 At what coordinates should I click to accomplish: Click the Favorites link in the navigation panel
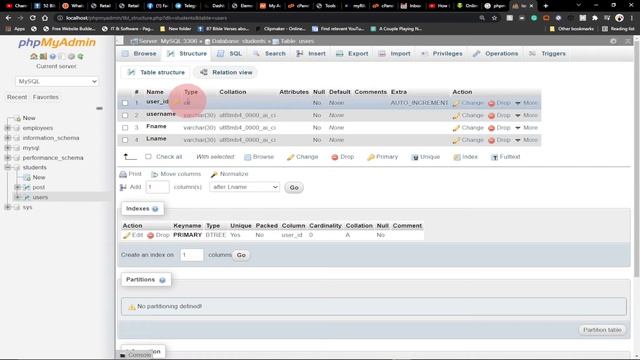click(46, 97)
